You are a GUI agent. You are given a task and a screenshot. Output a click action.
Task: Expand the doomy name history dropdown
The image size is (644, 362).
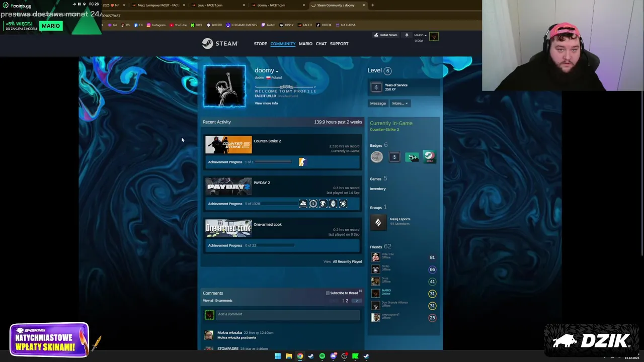coord(277,71)
